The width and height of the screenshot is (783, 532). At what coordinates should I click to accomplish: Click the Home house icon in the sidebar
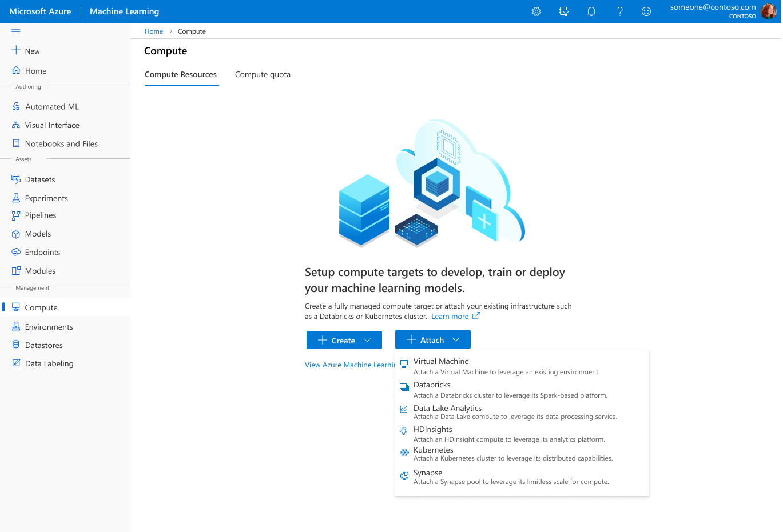16,70
